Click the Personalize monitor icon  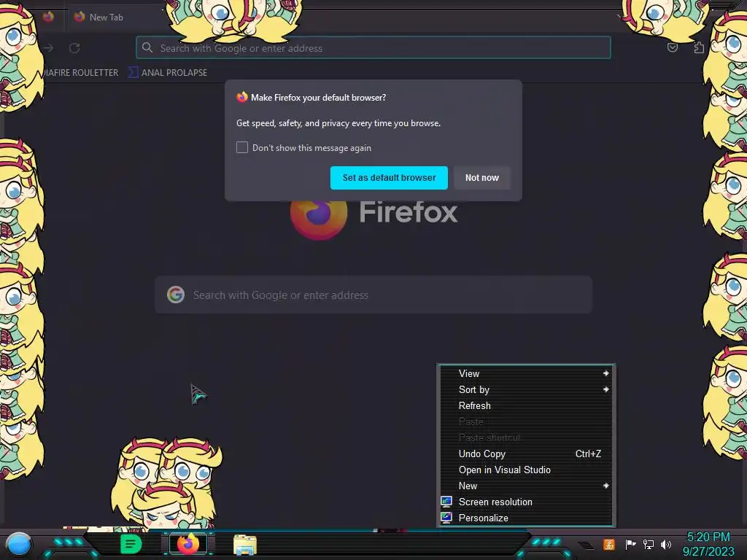(x=446, y=518)
